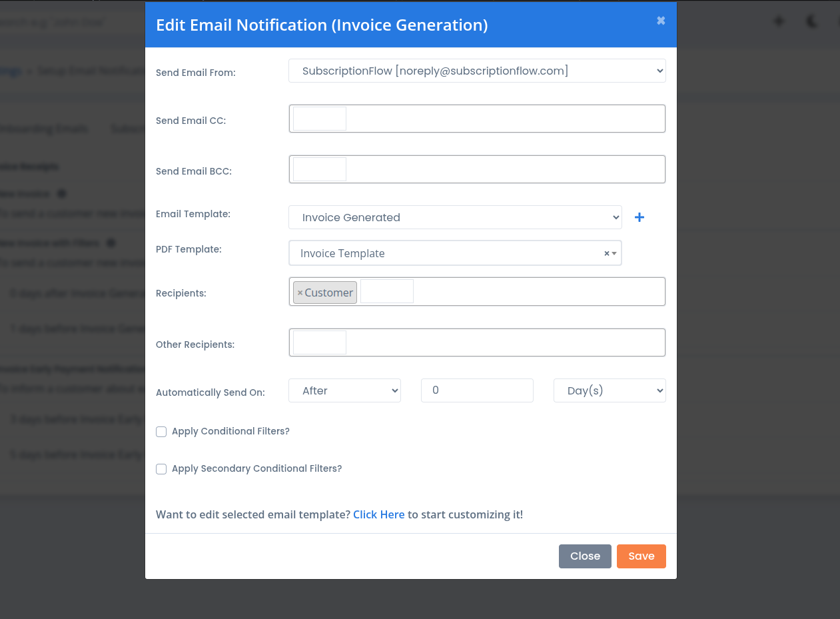Change the After timing dropdown

click(344, 390)
